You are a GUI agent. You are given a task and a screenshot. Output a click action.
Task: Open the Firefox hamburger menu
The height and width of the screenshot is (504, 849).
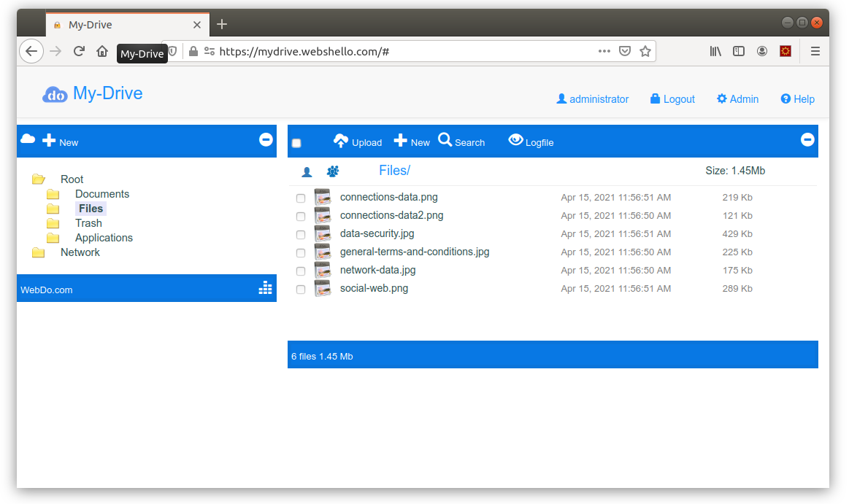click(x=815, y=51)
